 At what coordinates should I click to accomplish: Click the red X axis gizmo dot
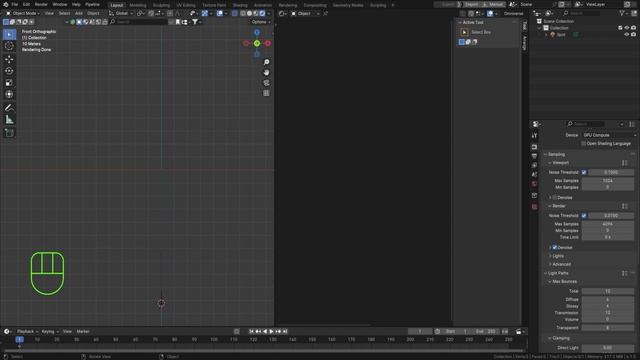pyautogui.click(x=268, y=43)
